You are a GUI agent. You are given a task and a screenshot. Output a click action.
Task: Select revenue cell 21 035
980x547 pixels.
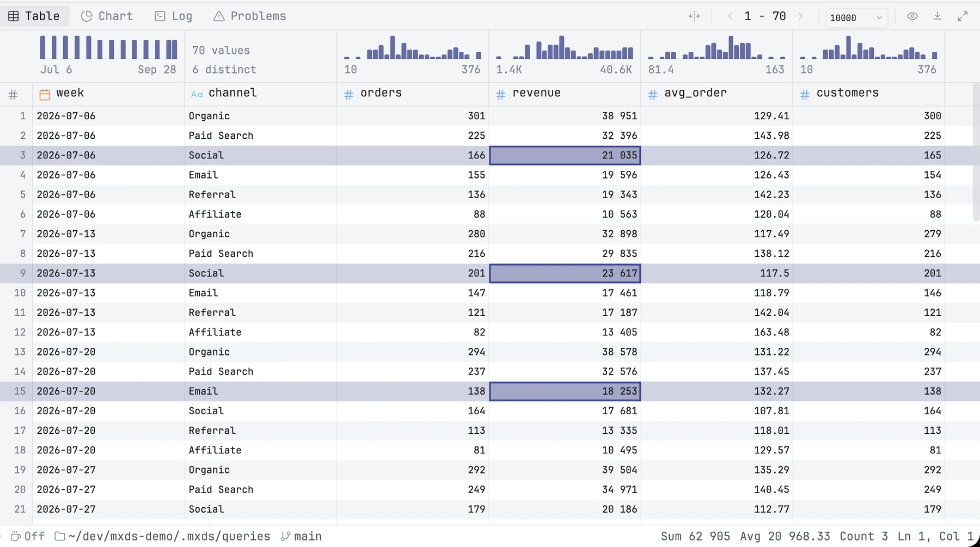tap(565, 155)
